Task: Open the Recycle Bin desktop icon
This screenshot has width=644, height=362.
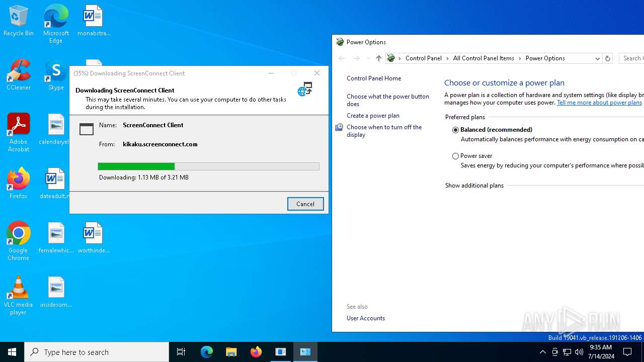Action: [19, 21]
